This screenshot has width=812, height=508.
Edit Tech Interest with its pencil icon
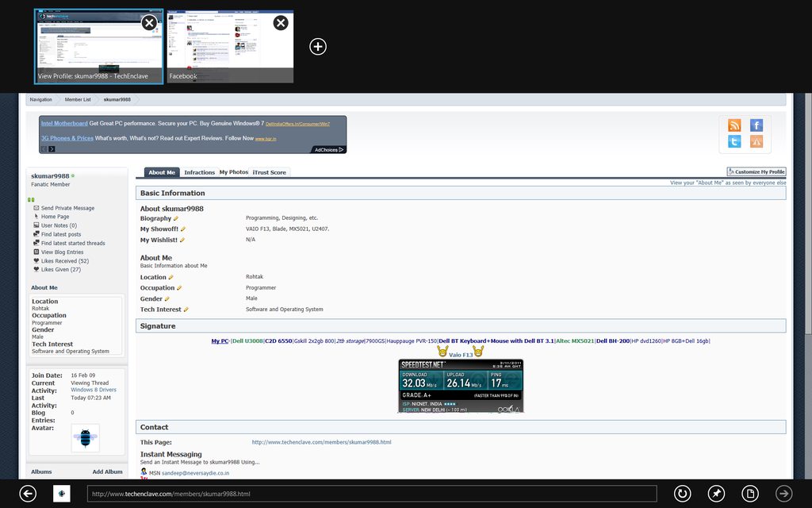(186, 310)
